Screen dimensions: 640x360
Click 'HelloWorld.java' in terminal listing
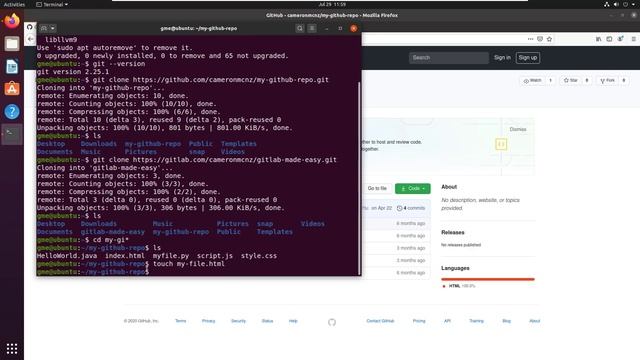click(x=67, y=256)
